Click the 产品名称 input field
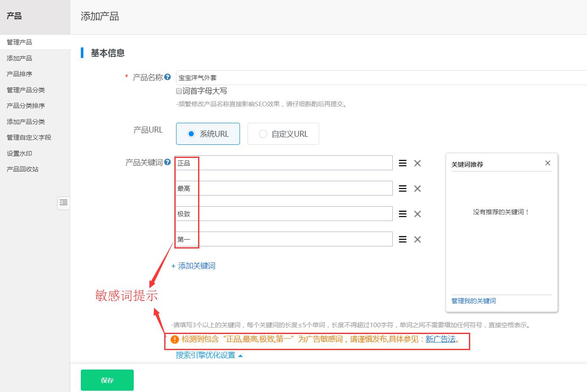 [x=381, y=77]
